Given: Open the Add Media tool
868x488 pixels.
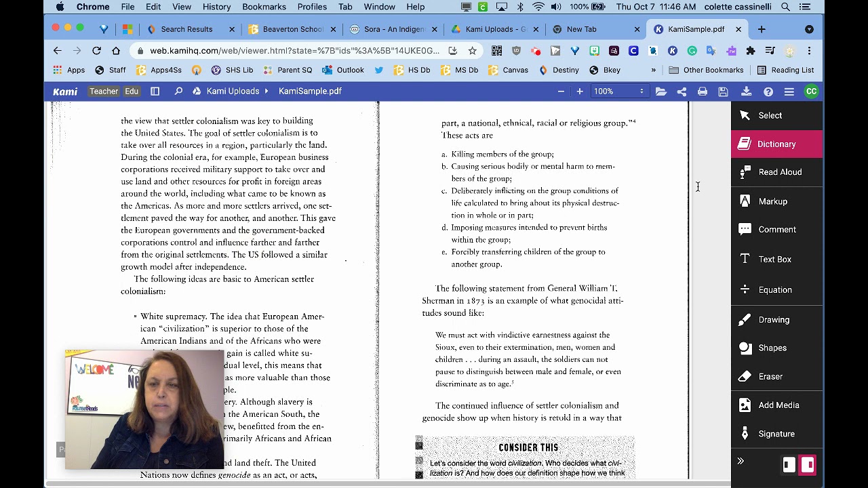Looking at the screenshot, I should click(776, 405).
